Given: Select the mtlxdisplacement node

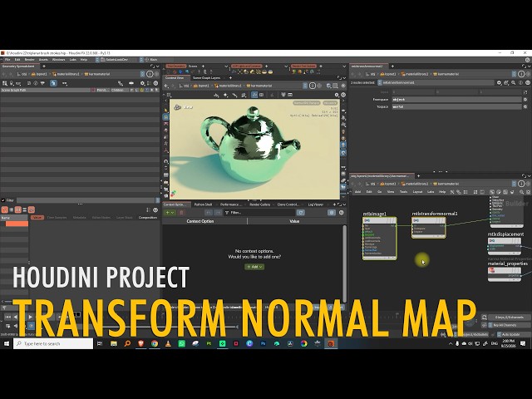Looking at the screenshot, I should tap(505, 246).
